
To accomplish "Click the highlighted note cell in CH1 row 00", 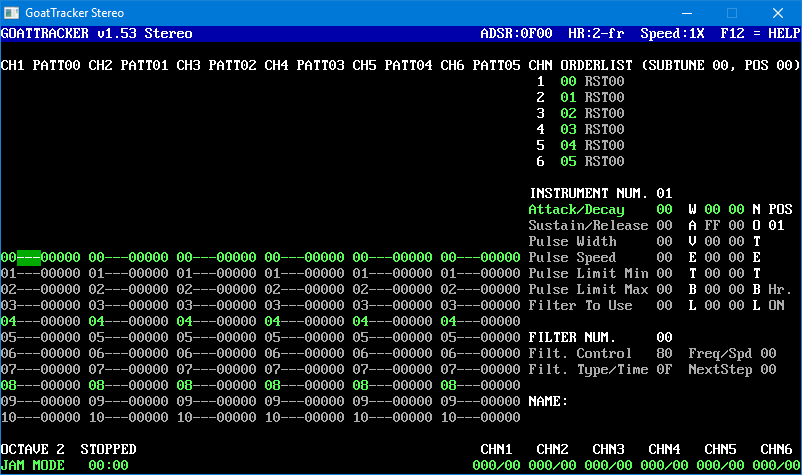I will 29,258.
